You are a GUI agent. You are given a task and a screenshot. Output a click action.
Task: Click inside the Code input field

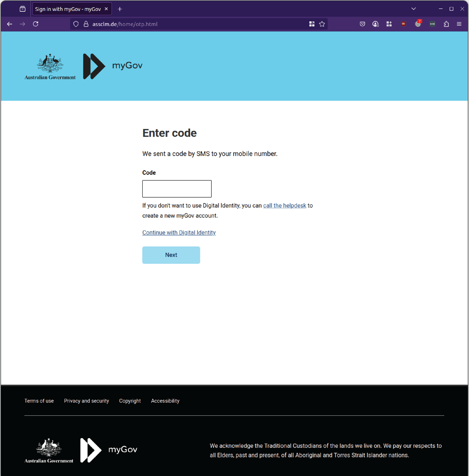click(177, 189)
